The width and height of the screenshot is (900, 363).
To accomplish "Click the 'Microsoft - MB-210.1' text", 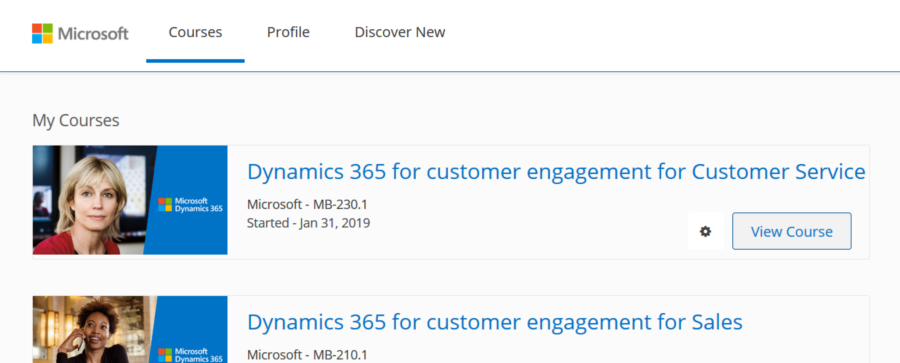I will [x=307, y=355].
